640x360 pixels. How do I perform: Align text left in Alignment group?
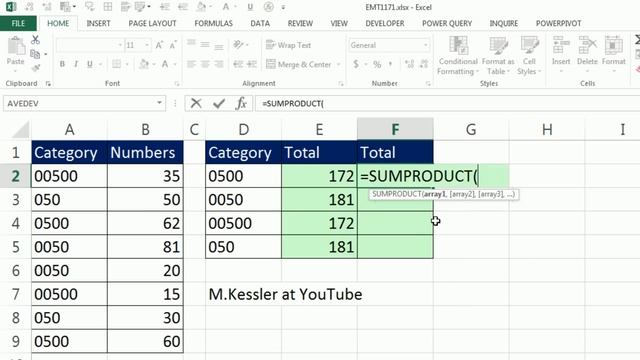click(191, 64)
